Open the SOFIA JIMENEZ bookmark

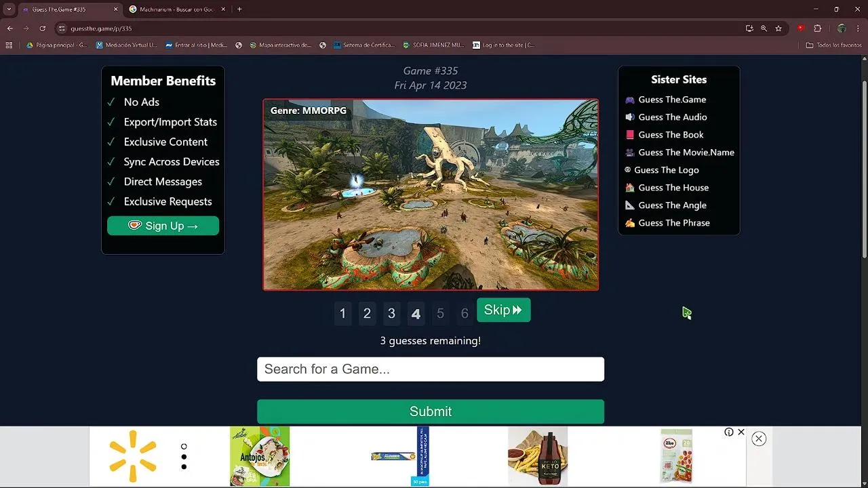tap(433, 45)
